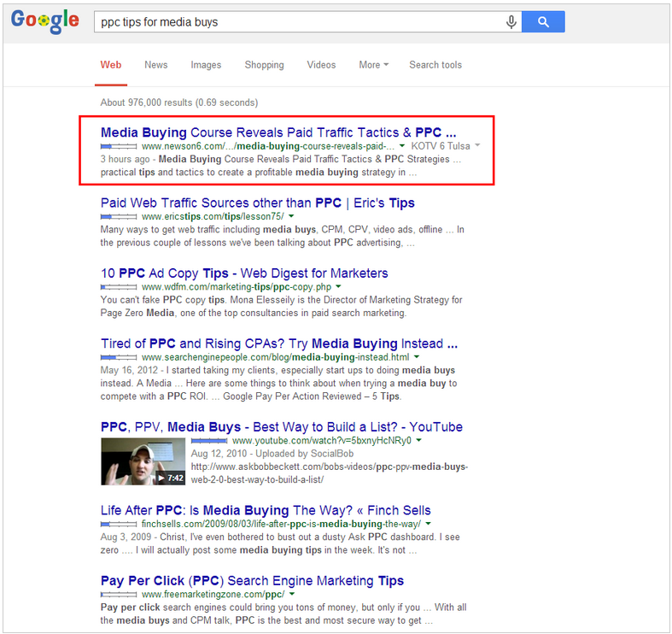Click the Google logo
The height and width of the screenshot is (634, 672).
45,21
